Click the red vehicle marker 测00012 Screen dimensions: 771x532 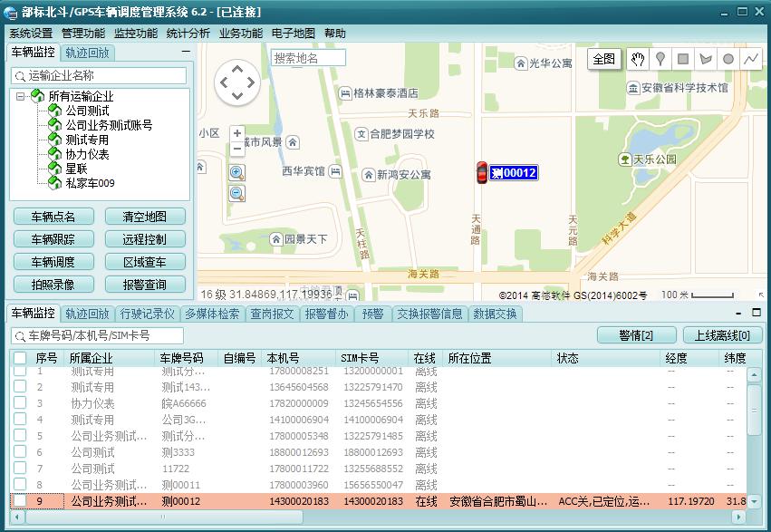[482, 172]
